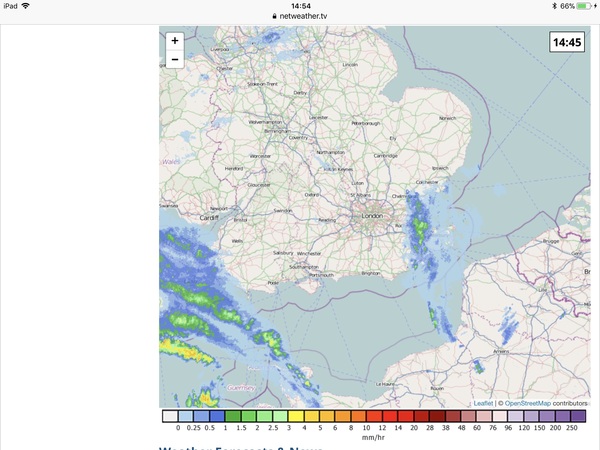Zoom out of the radar map
The image size is (600, 450).
tap(175, 59)
